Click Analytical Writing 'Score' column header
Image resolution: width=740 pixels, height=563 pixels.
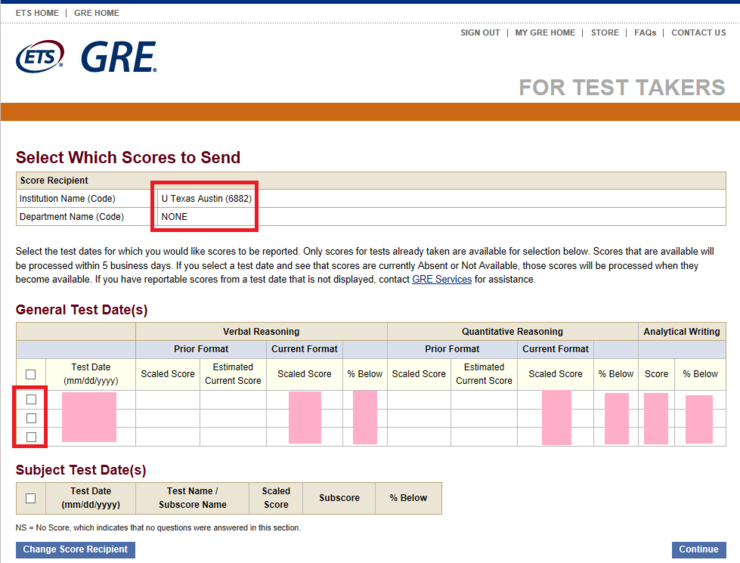tap(656, 374)
